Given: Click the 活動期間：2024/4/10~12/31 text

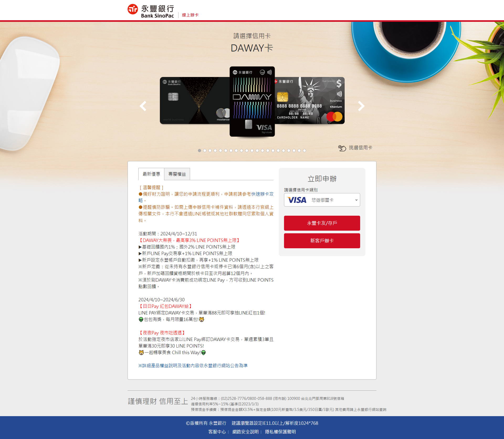Looking at the screenshot, I should click(168, 234).
